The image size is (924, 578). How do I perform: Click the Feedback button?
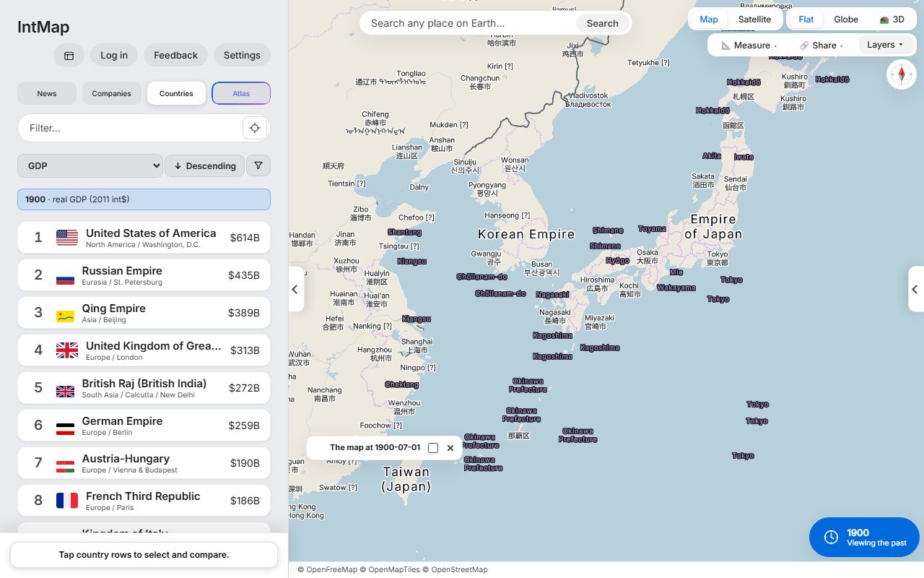175,56
